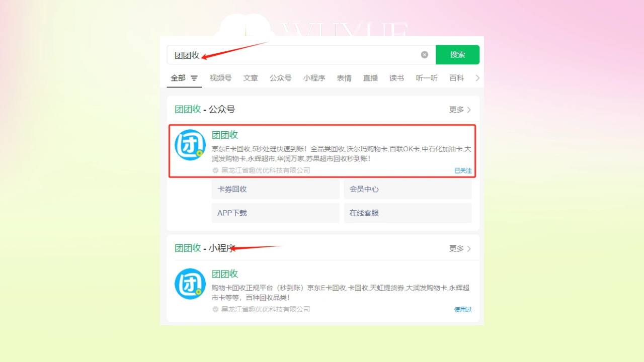The width and height of the screenshot is (644, 362).
Task: Expand more tabs with right chevron
Action: click(x=477, y=78)
